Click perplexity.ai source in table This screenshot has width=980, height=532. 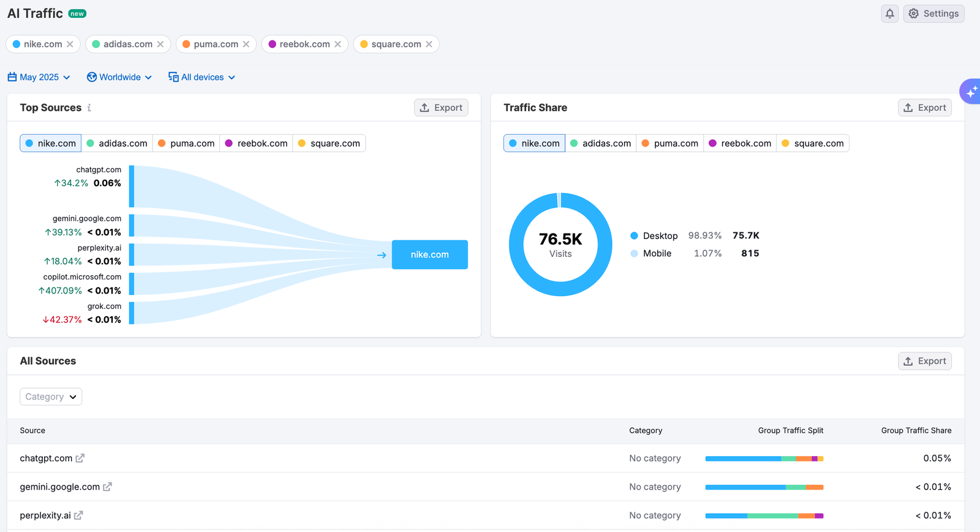tap(45, 515)
